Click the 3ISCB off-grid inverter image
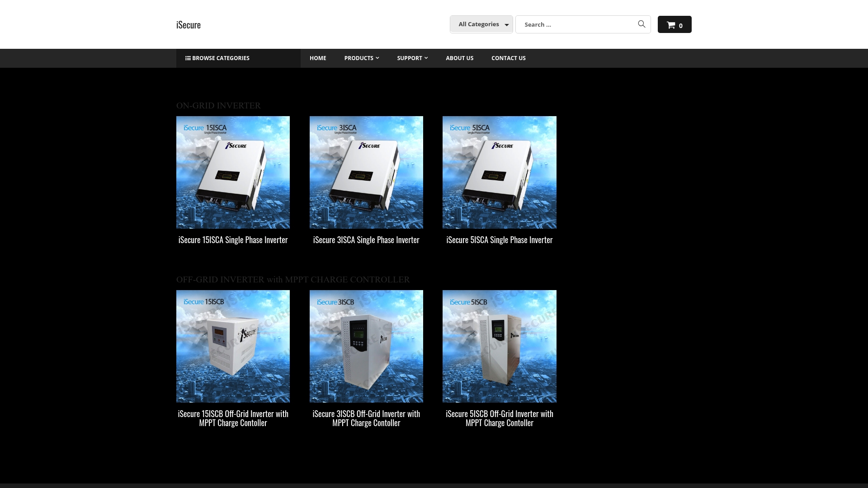Screen dimensions: 868x488 point(366,346)
